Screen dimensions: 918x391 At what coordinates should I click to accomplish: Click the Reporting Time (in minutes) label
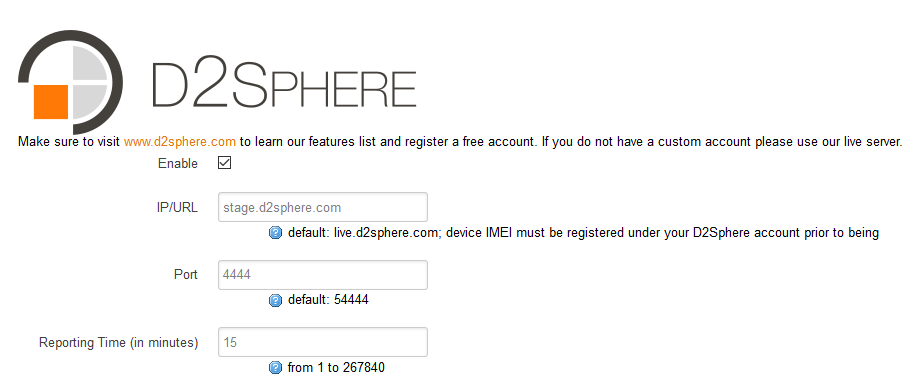pyautogui.click(x=118, y=342)
